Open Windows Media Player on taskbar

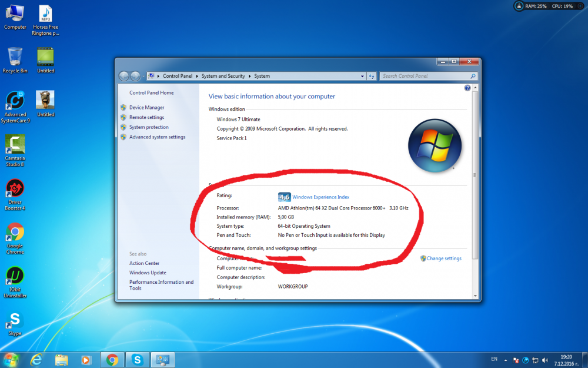click(86, 360)
